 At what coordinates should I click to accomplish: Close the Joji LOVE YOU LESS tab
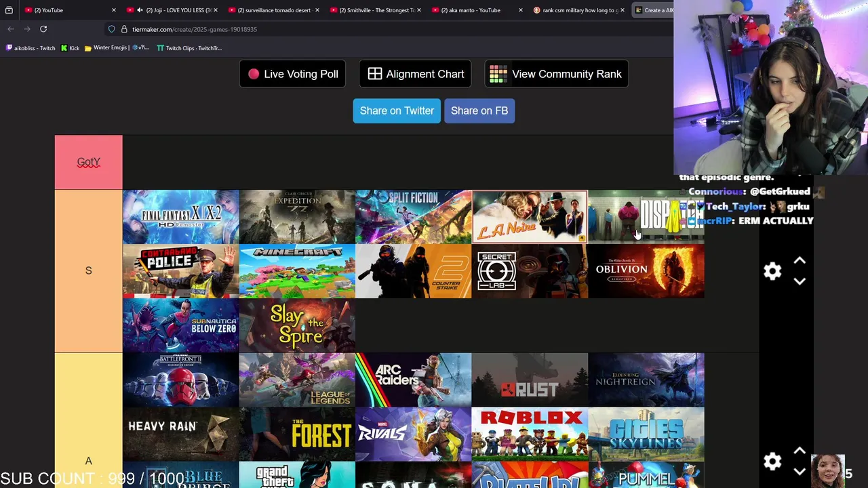coord(216,10)
